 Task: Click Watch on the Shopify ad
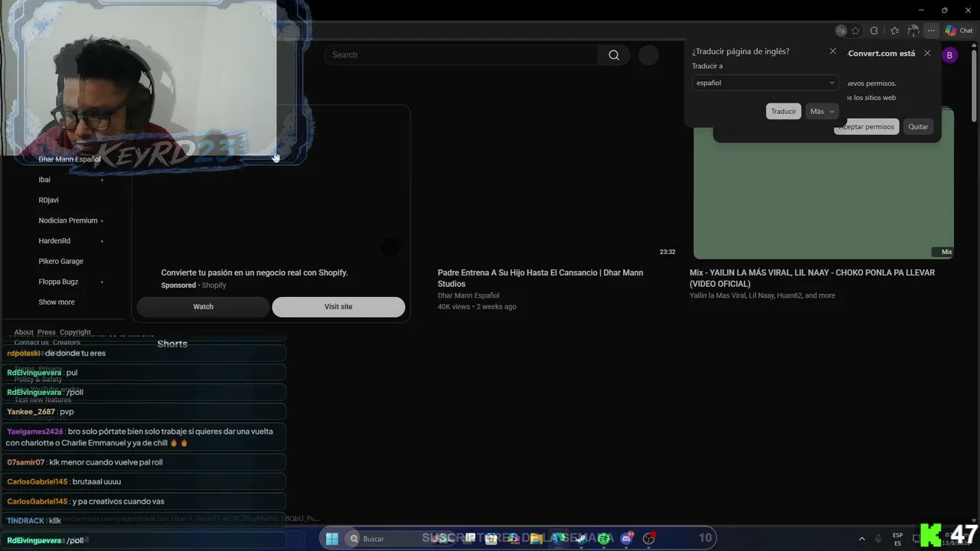[203, 307]
